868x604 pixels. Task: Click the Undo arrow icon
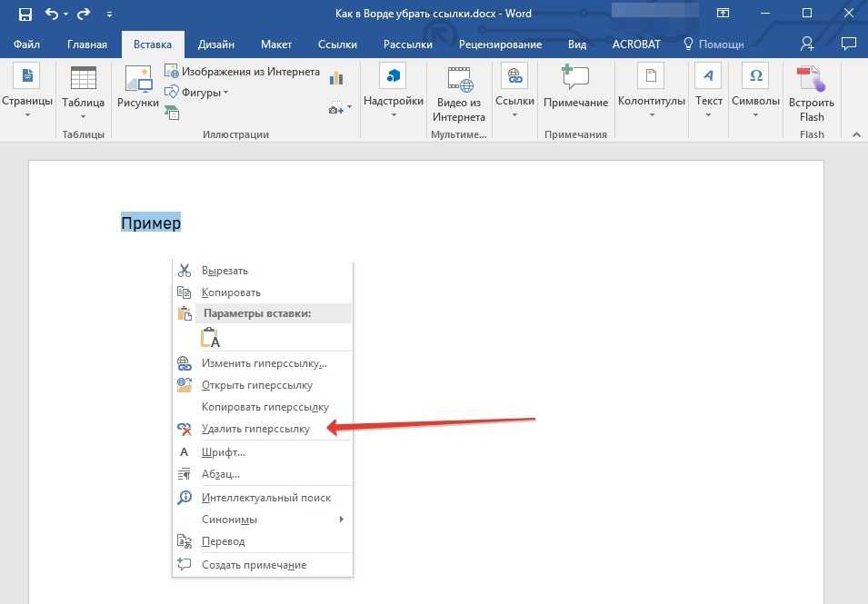tap(52, 14)
